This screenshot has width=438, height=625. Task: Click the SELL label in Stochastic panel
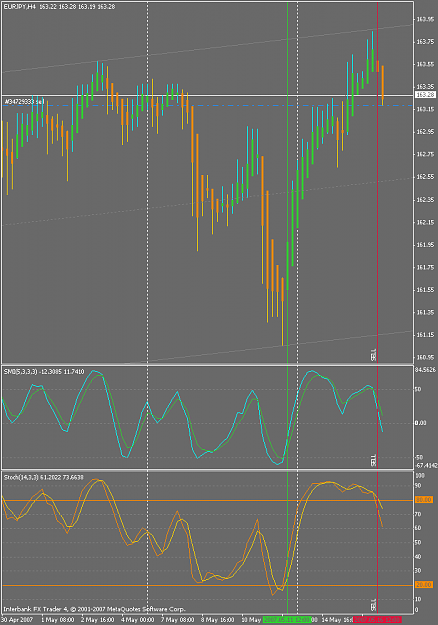[x=373, y=604]
